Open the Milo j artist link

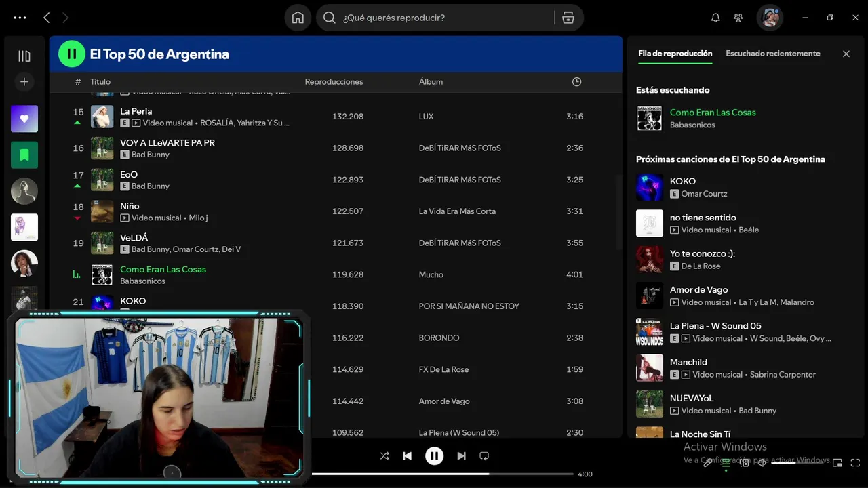click(x=198, y=218)
